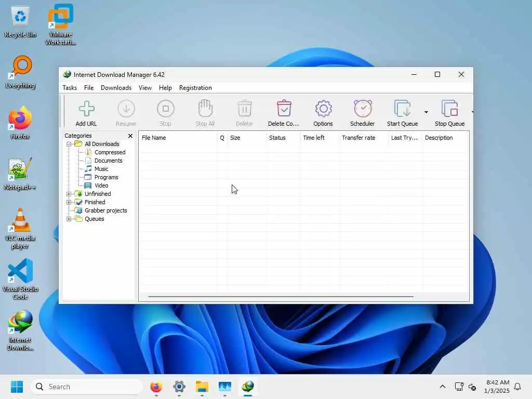532x399 pixels.
Task: Select the Unfinished category
Action: click(98, 194)
